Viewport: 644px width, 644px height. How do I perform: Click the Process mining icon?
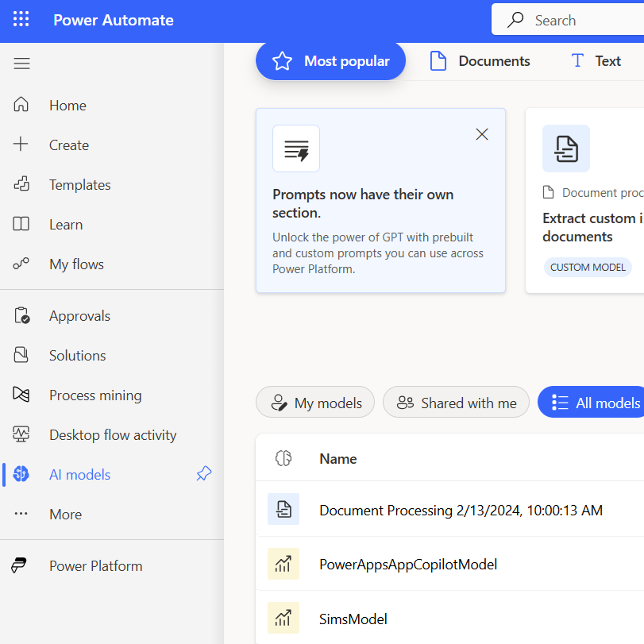pos(21,395)
